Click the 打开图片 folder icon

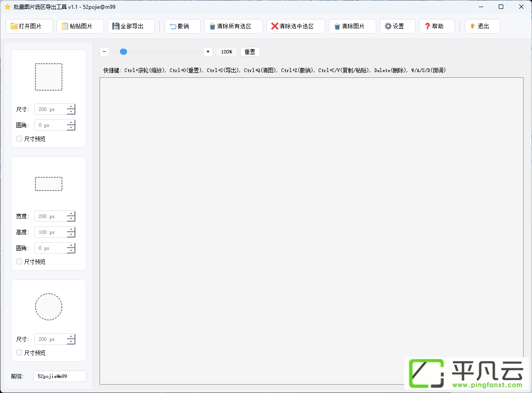[14, 26]
